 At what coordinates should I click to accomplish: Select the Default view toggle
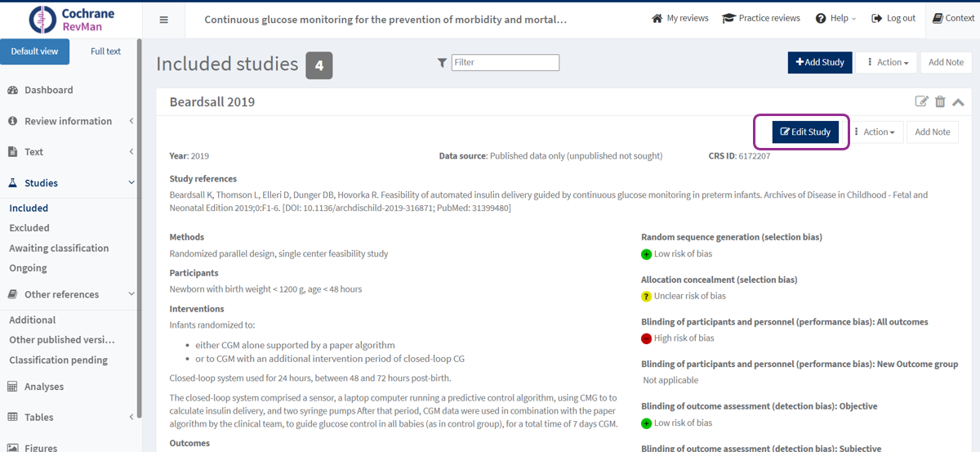34,51
